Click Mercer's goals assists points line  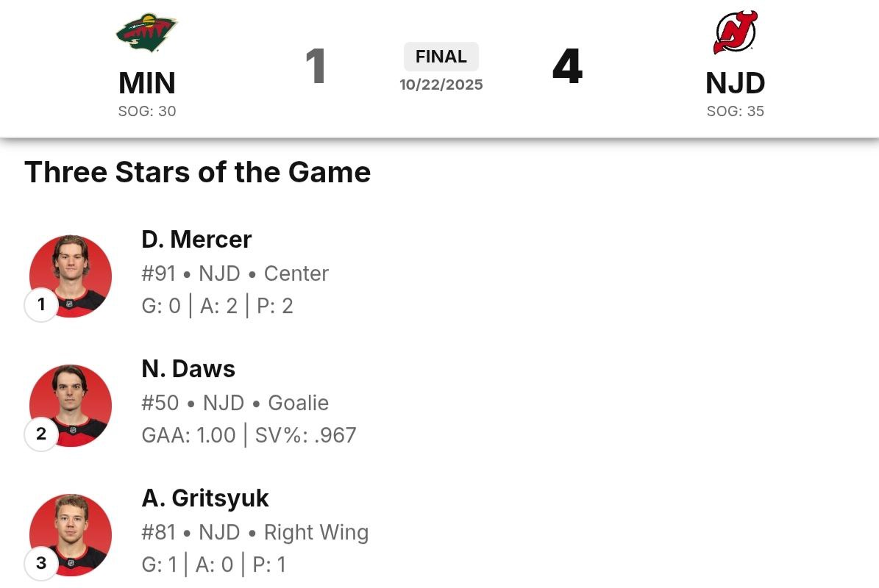tap(217, 306)
